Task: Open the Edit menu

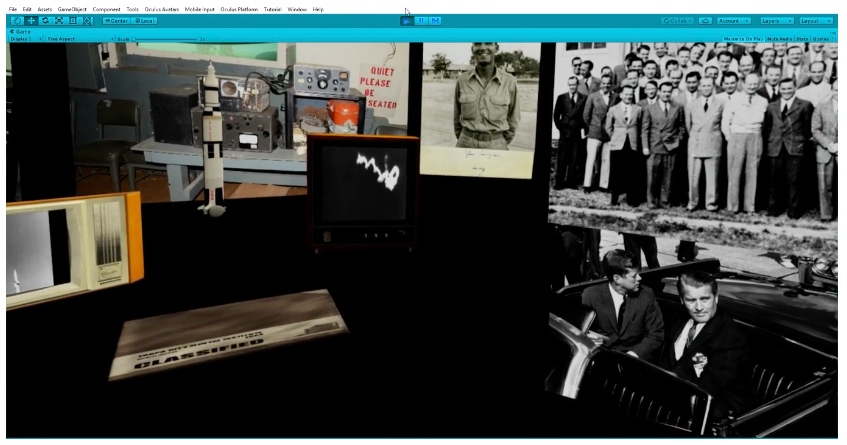Action: (27, 9)
